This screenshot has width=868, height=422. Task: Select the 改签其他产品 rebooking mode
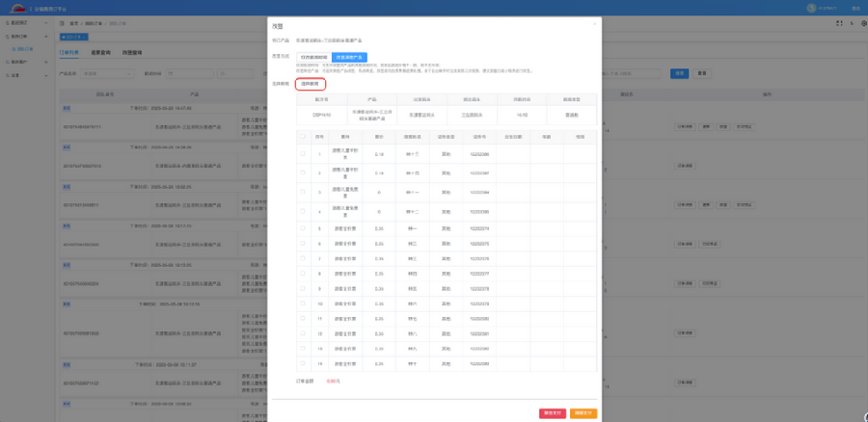tap(349, 57)
